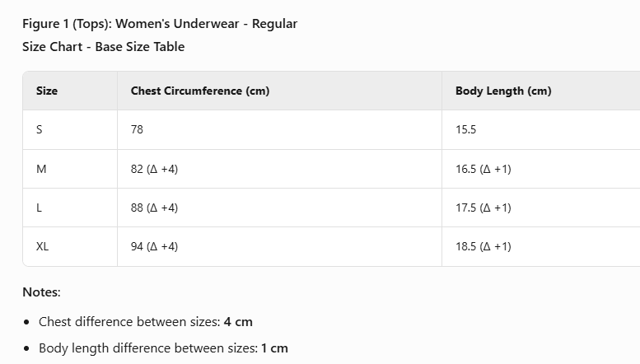Select the 82 (Δ +4) chest cell
The image size is (640, 364).
[154, 169]
